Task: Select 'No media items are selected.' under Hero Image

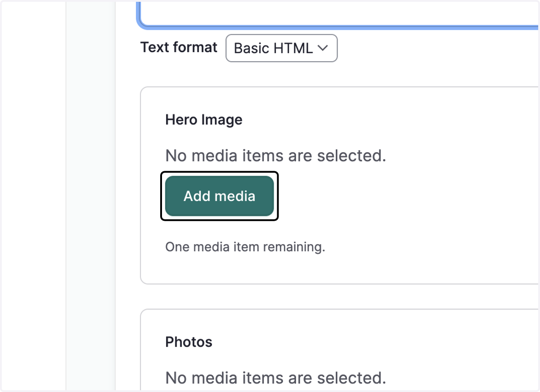Action: click(x=276, y=156)
